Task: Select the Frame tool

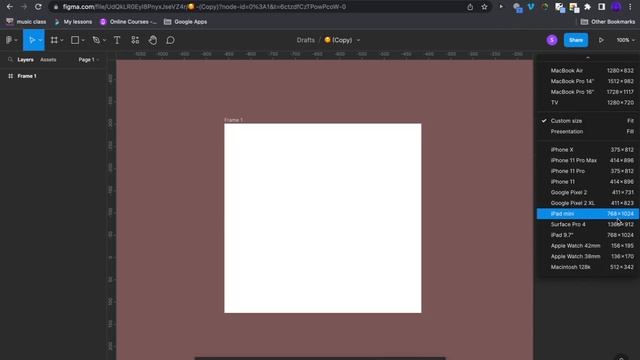Action: tap(54, 40)
